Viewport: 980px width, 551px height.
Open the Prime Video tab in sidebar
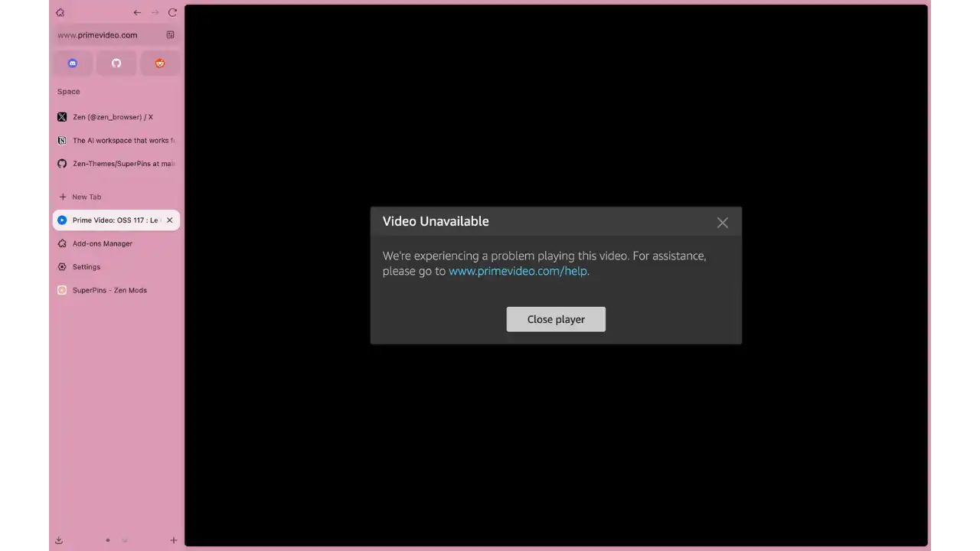click(x=113, y=220)
